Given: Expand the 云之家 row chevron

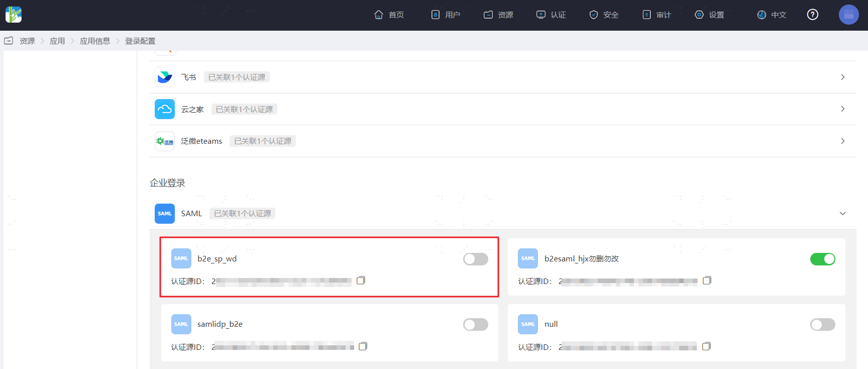Looking at the screenshot, I should coord(843,109).
